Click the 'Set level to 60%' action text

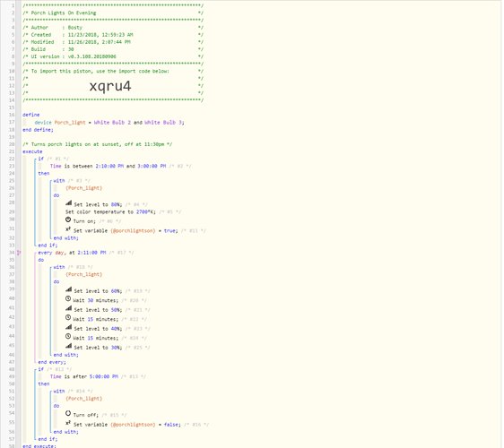pyautogui.click(x=98, y=291)
